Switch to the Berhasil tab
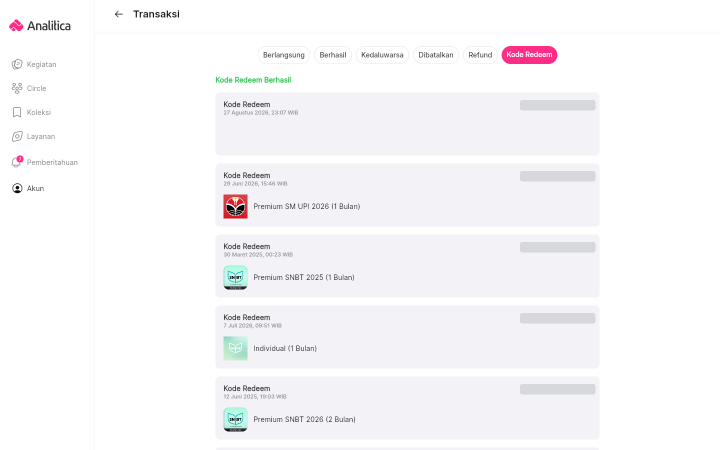720x450 pixels. coord(333,55)
